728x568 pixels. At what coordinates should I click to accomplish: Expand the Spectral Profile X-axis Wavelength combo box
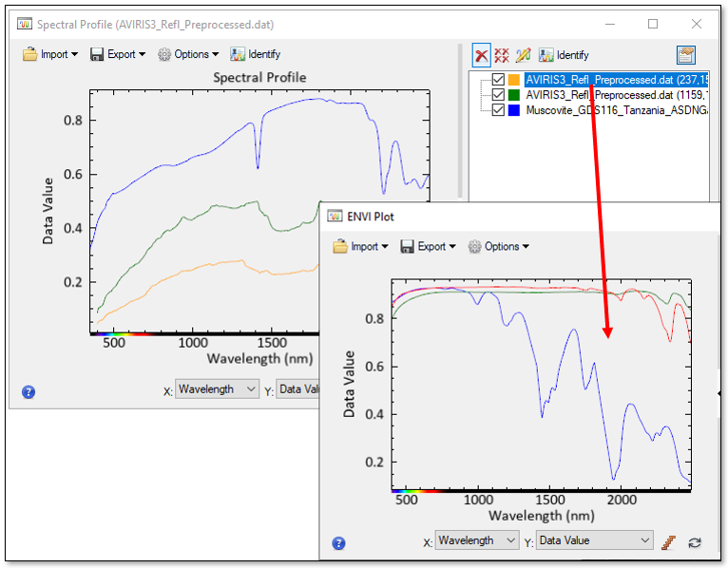point(217,389)
